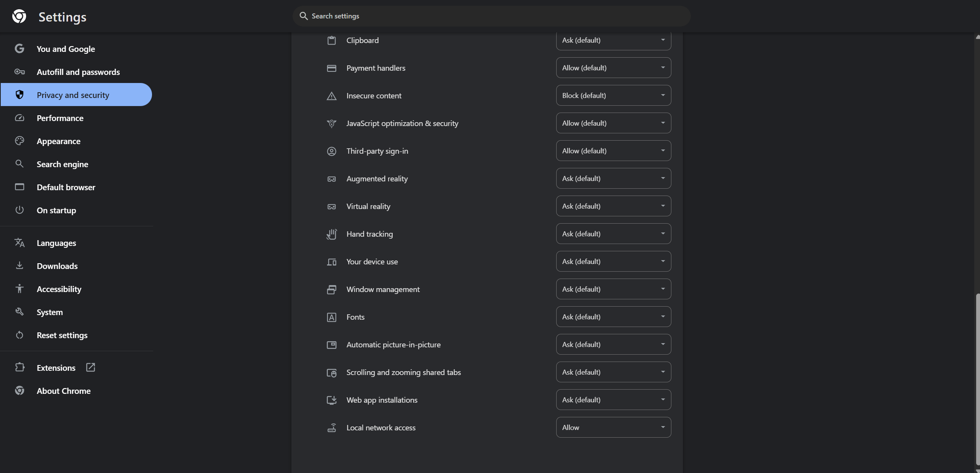Image resolution: width=980 pixels, height=473 pixels.
Task: Click the magnifier icon in Search settings
Action: pos(304,16)
